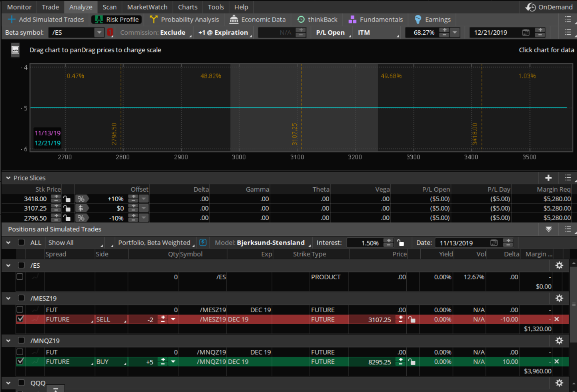Open settings gear for the /MNQZ19 group
The height and width of the screenshot is (392, 577).
559,341
